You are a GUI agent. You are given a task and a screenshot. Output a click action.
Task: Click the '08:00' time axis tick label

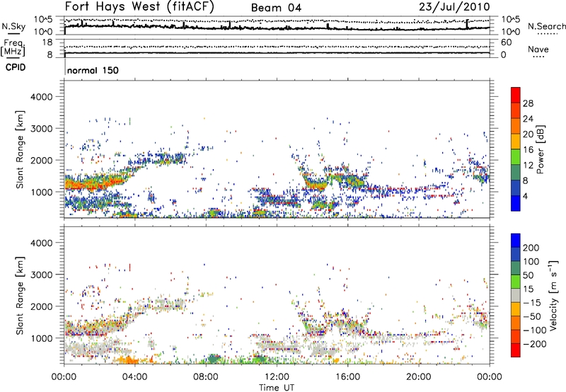(206, 377)
